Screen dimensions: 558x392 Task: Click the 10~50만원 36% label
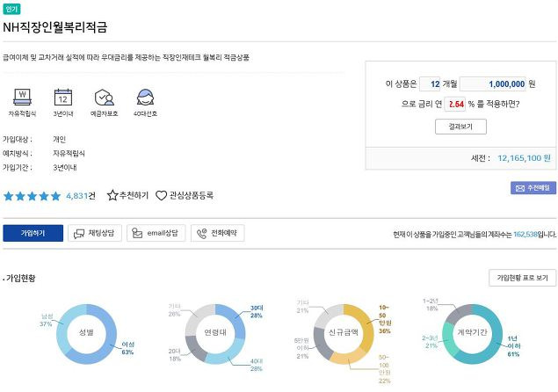pyautogui.click(x=385, y=319)
